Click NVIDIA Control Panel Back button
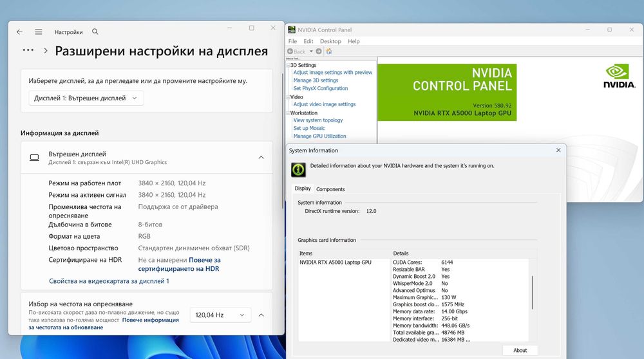Viewport: 644px width, 359px height. (296, 51)
